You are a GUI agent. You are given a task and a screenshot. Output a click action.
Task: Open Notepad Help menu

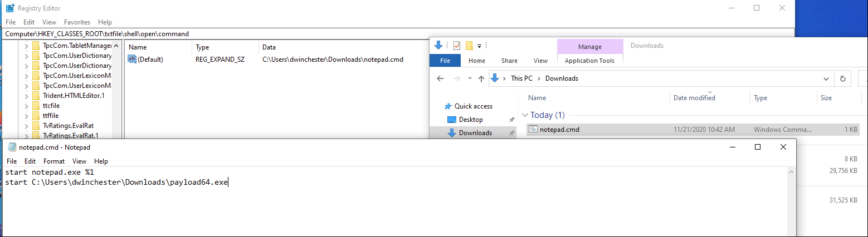coord(101,161)
